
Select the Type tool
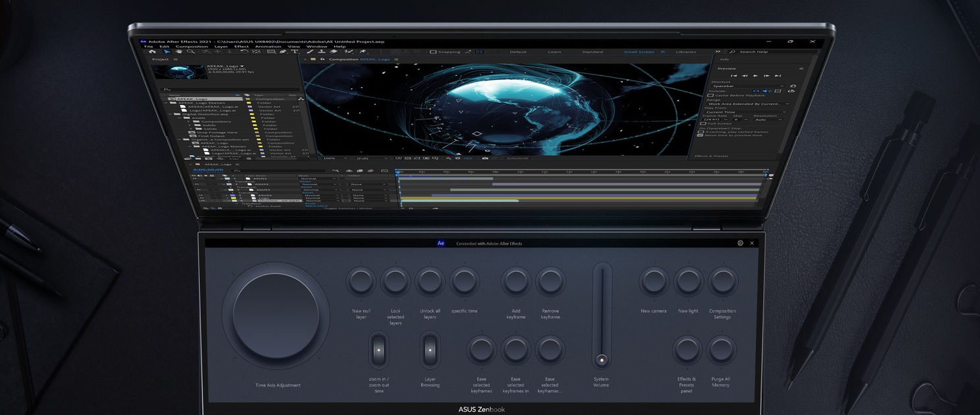point(294,51)
